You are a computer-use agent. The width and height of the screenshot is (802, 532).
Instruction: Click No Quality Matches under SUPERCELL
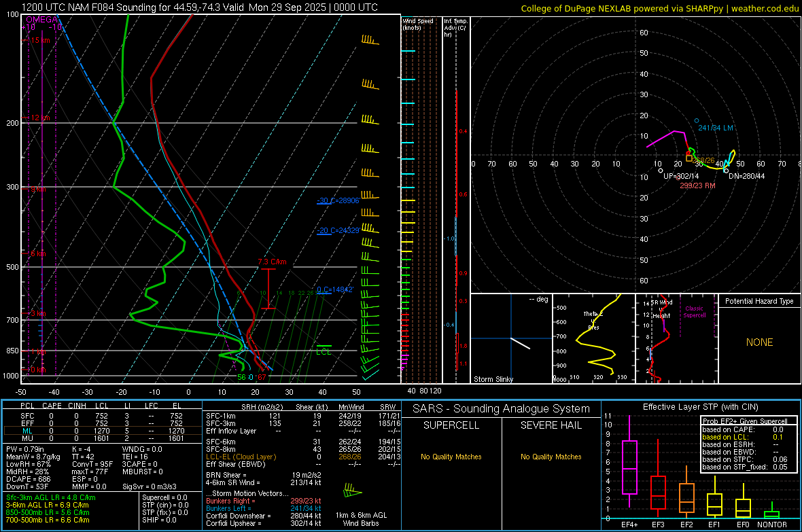[x=451, y=457]
